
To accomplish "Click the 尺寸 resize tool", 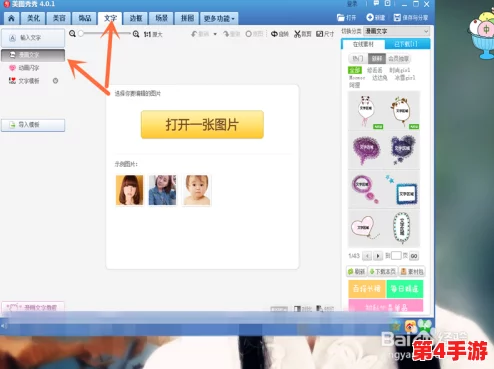I will pos(325,34).
